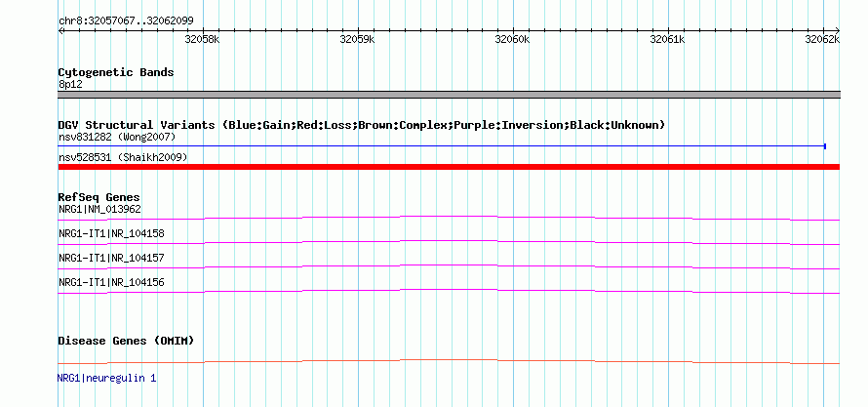Viewport: 868px width, 407px height.
Task: Click the 32059k ruler tick label
Action: 357,40
